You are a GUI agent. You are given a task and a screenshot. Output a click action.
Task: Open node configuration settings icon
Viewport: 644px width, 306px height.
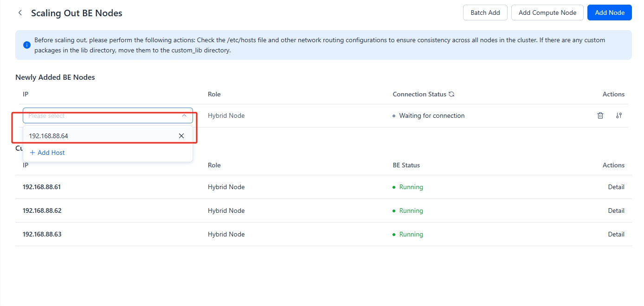(x=618, y=115)
